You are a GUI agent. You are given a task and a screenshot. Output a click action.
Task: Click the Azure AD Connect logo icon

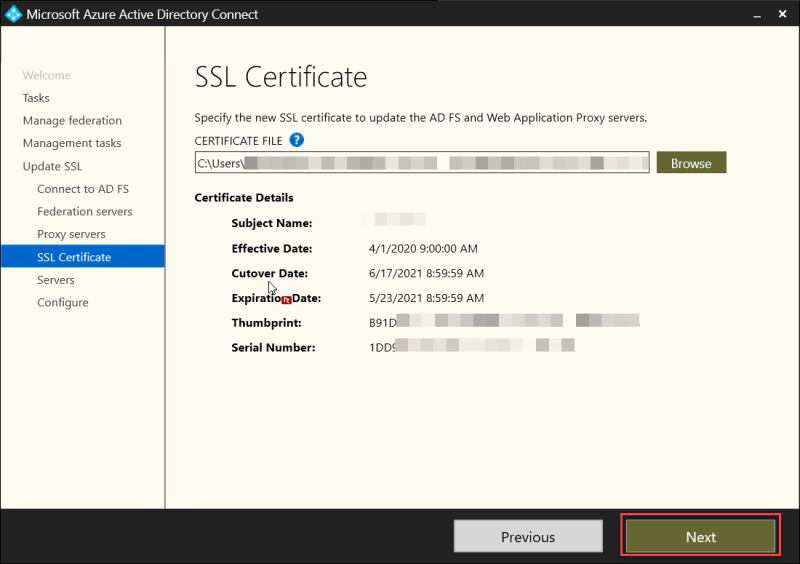tap(14, 15)
